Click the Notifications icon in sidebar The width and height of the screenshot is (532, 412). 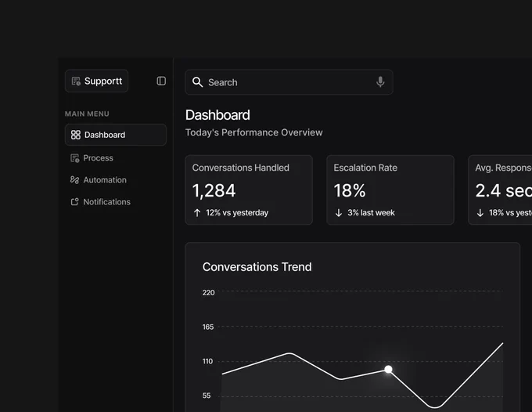74,202
